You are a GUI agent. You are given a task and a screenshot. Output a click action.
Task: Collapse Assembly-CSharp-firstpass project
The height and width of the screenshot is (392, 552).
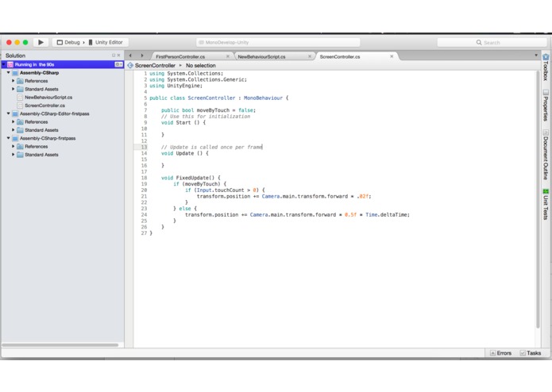[9, 138]
